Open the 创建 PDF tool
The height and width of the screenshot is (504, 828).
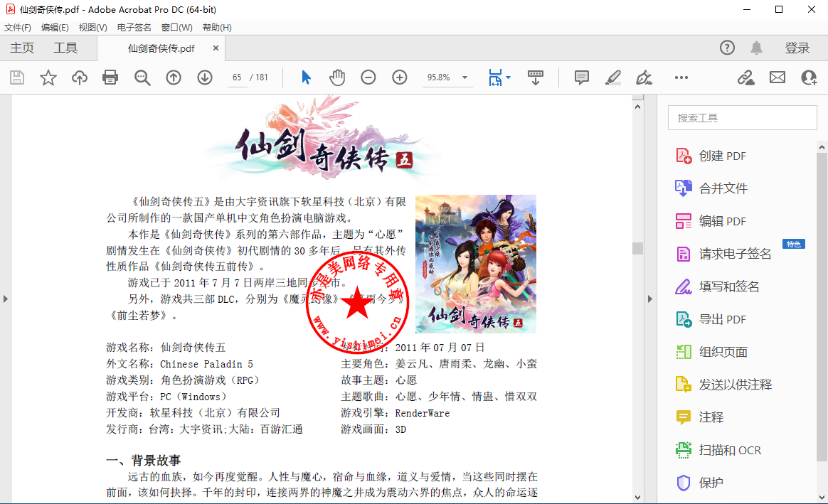(x=711, y=156)
